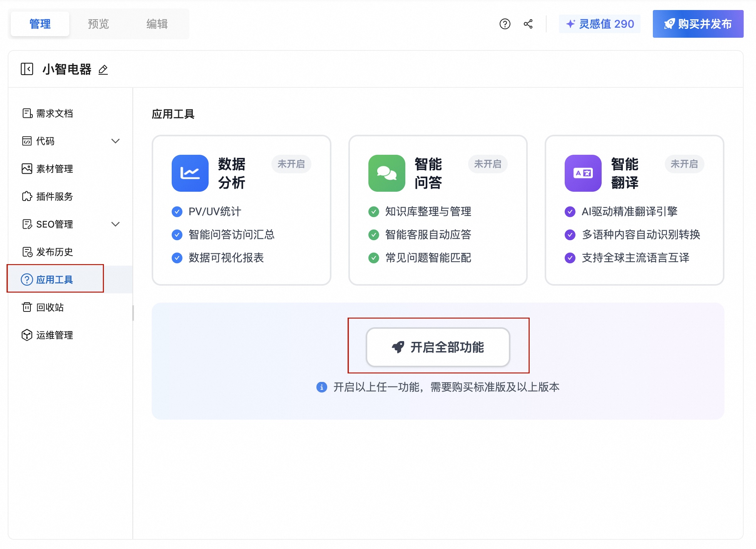Open 插件服务 in sidebar
Image resolution: width=756 pixels, height=549 pixels.
70,196
